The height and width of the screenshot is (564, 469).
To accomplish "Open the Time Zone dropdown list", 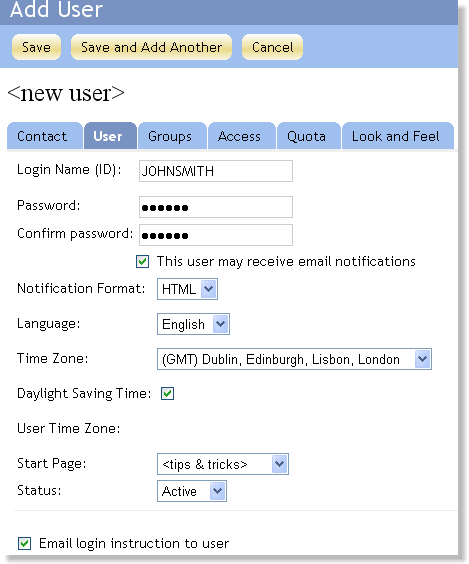I will point(294,359).
